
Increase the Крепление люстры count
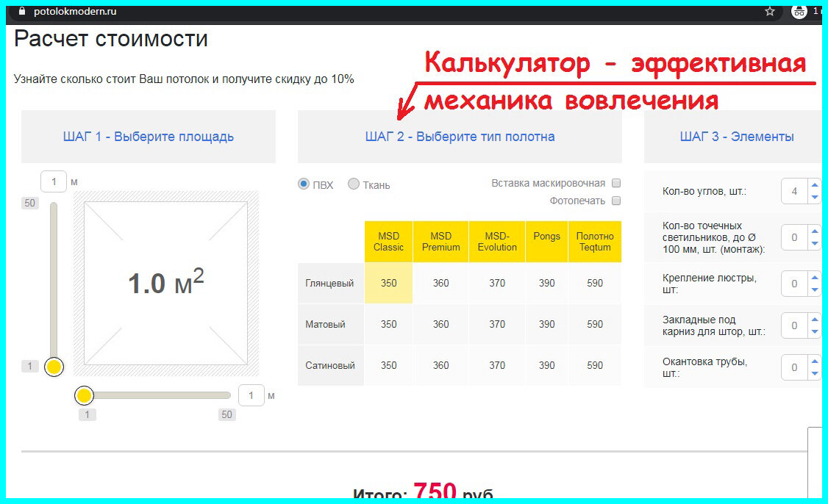coord(814,278)
